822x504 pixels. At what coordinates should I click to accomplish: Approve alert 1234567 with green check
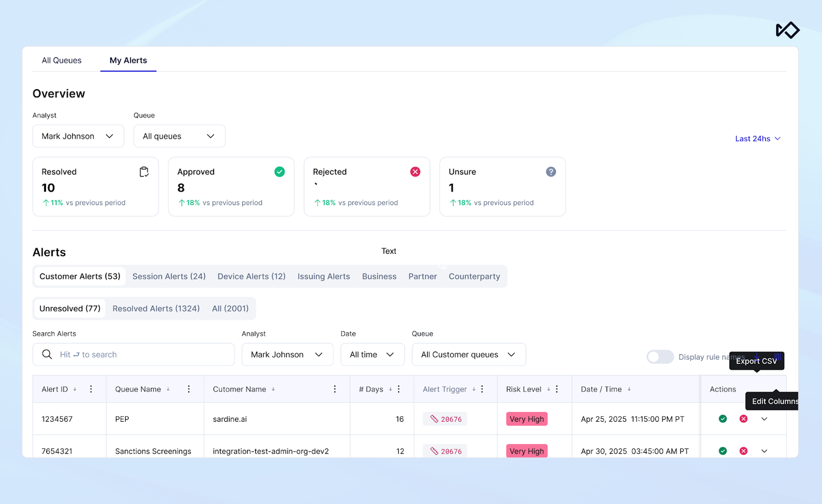[x=723, y=419]
